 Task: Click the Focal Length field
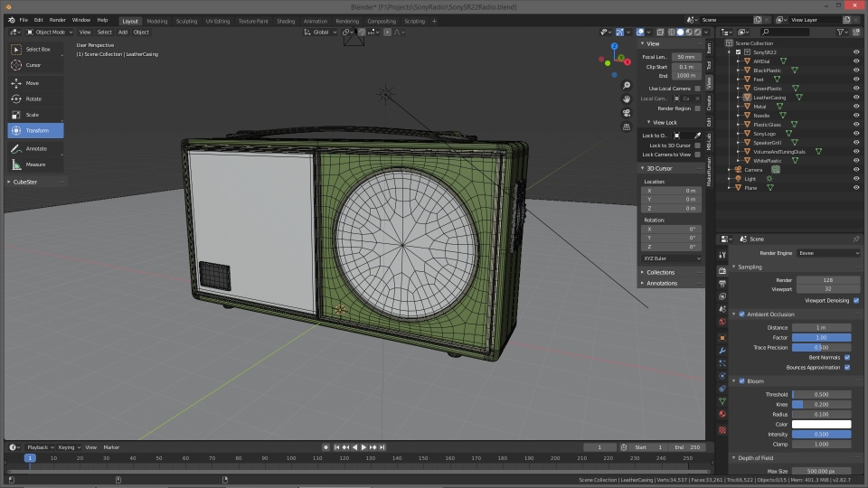(x=685, y=57)
